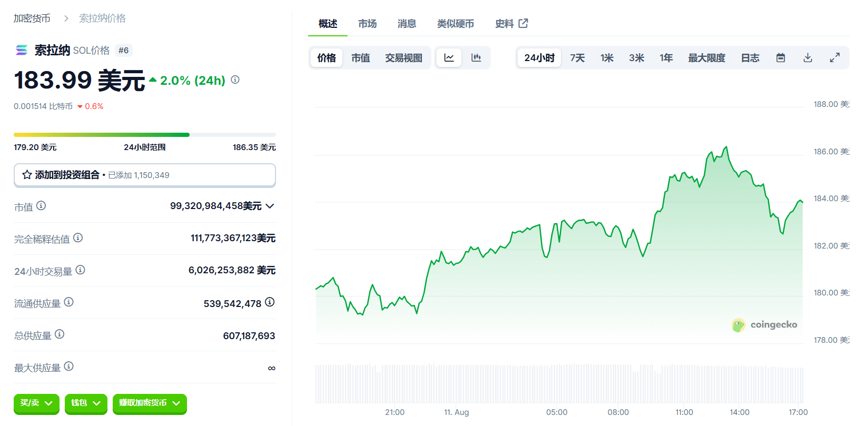The width and height of the screenshot is (868, 426).
Task: Go to 加密货币 breadcrumb link
Action: point(32,18)
